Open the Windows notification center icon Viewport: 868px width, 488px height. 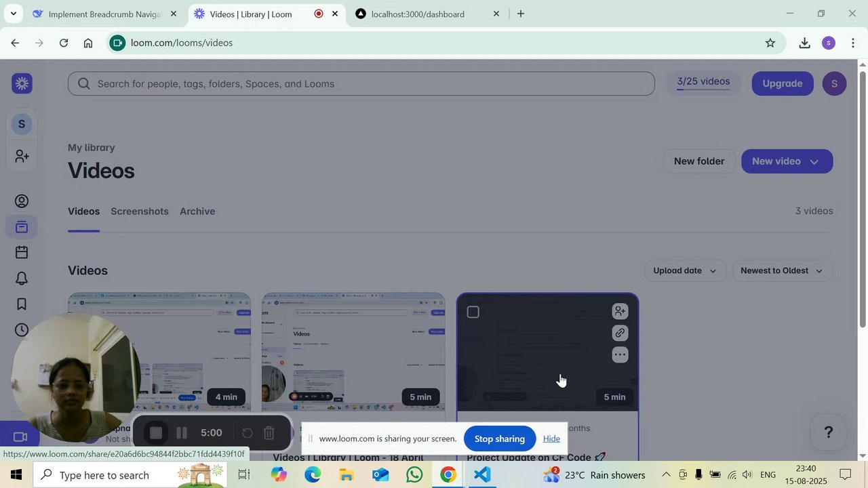(846, 474)
